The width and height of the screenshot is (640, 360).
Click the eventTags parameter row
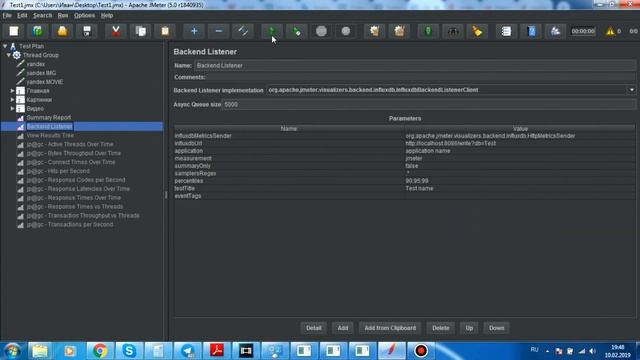click(404, 196)
